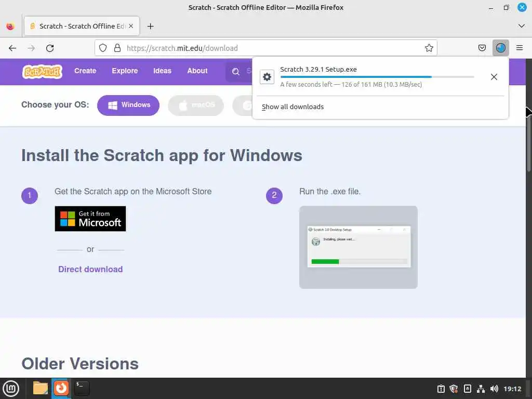Close the Scratch Offline Editor tab
The image size is (532, 399).
131,26
